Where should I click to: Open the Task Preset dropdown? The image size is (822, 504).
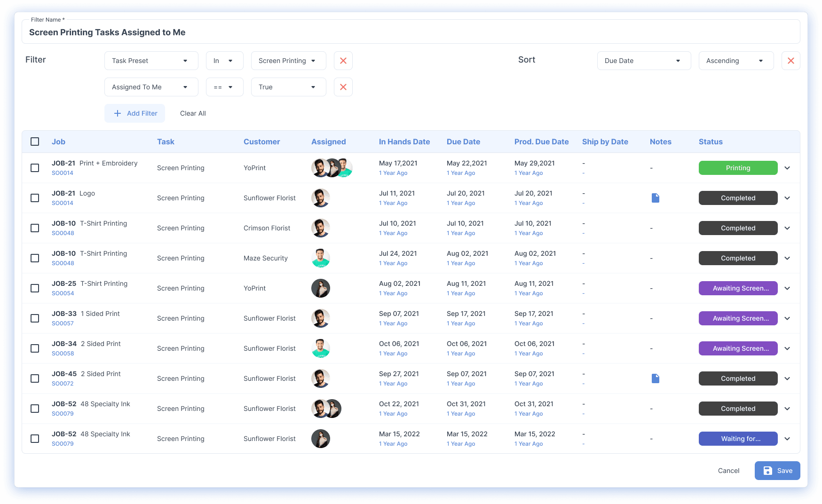(151, 61)
